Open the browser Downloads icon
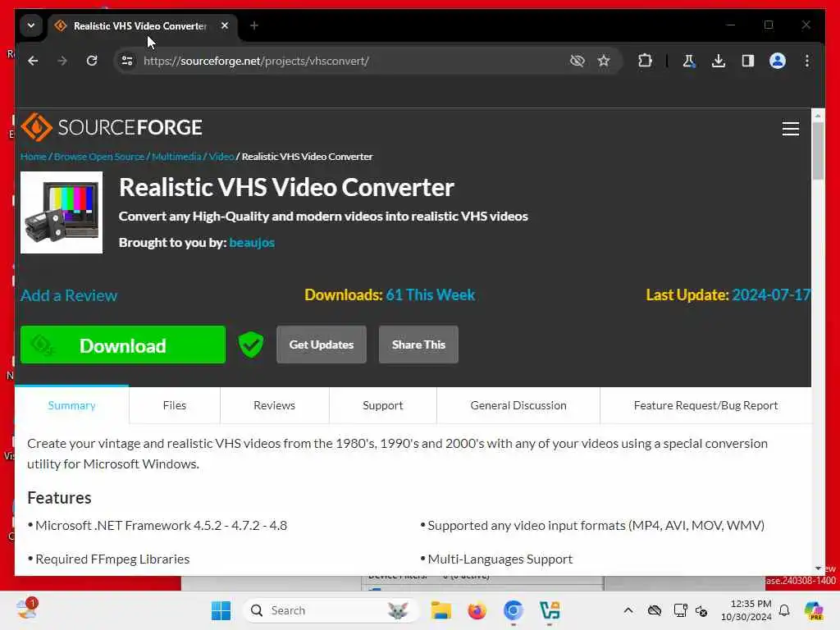The width and height of the screenshot is (840, 630). 719,61
